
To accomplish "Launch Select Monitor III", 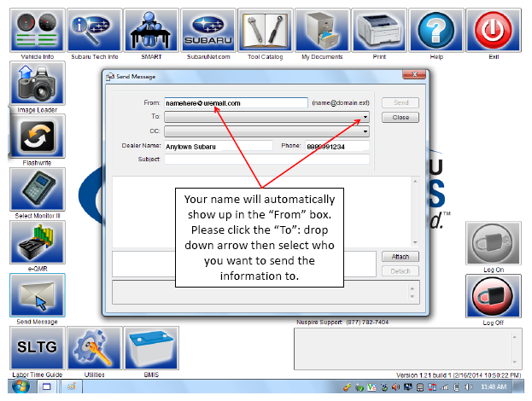I will pyautogui.click(x=38, y=189).
